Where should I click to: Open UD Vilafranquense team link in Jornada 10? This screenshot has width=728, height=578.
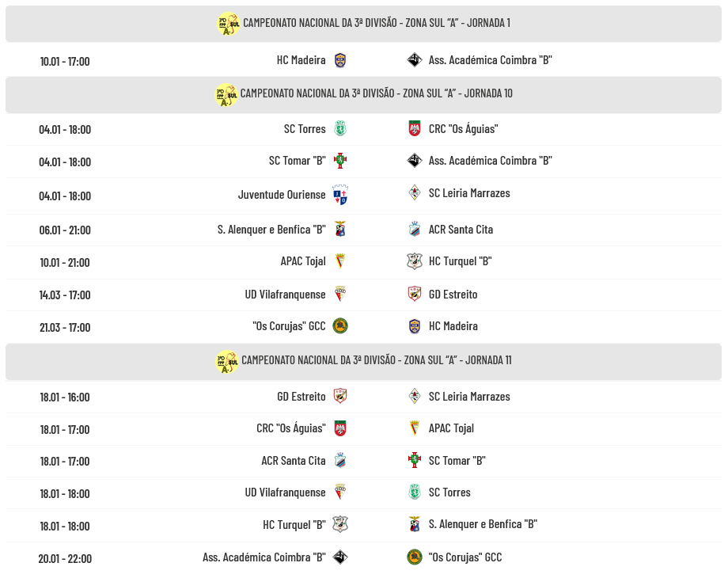tap(285, 295)
